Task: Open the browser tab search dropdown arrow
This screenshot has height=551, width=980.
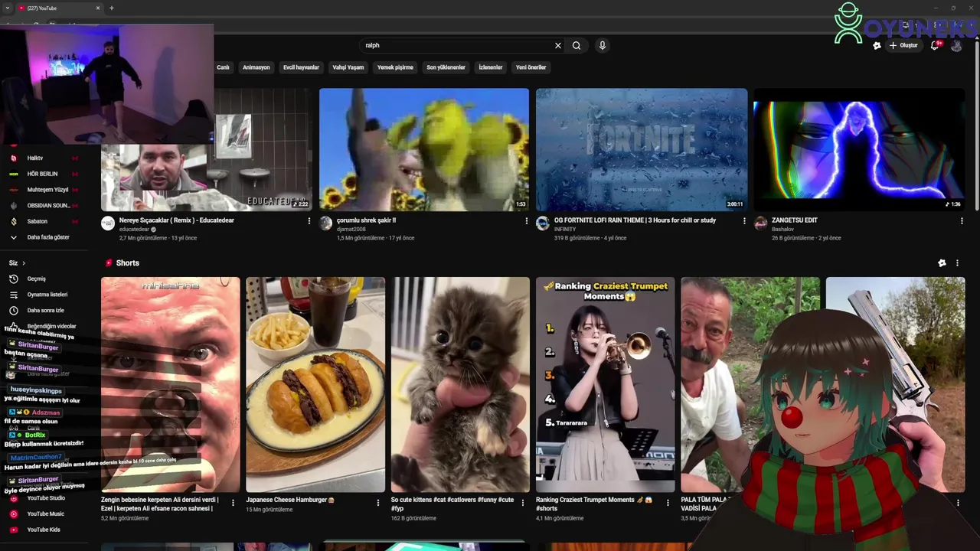Action: coord(8,8)
